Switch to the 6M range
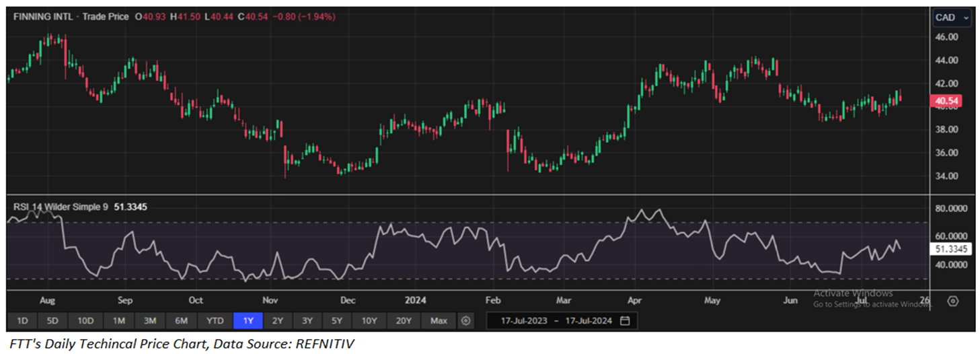Screen dimensions: 980x354 [181, 321]
